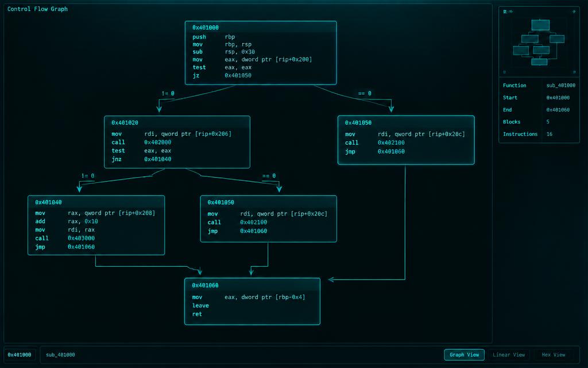Click the top block in the minimap
Screen dimensions: 588x368
click(540, 25)
